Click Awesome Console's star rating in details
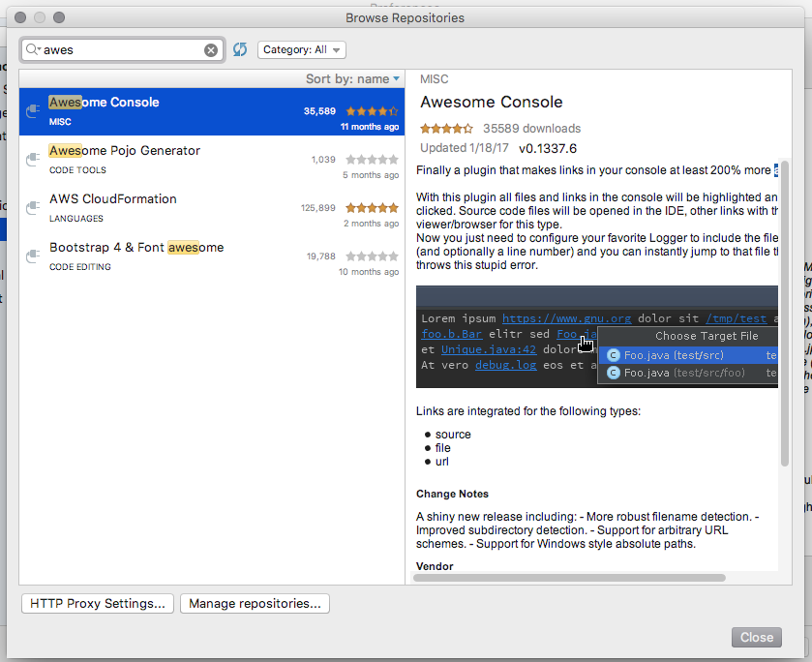This screenshot has width=812, height=662. [446, 128]
